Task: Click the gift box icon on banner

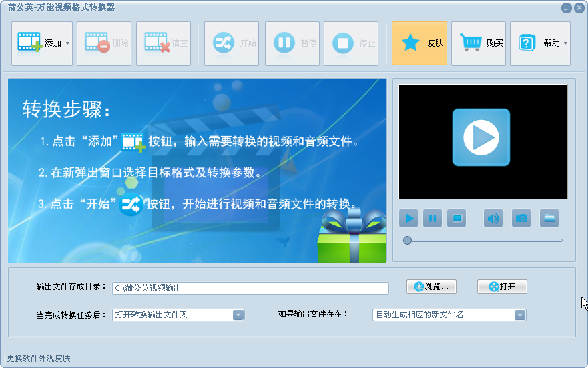Action: coord(352,236)
